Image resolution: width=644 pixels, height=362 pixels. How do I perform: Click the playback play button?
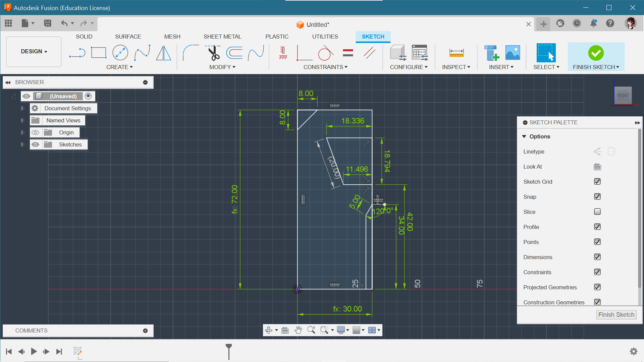34,351
